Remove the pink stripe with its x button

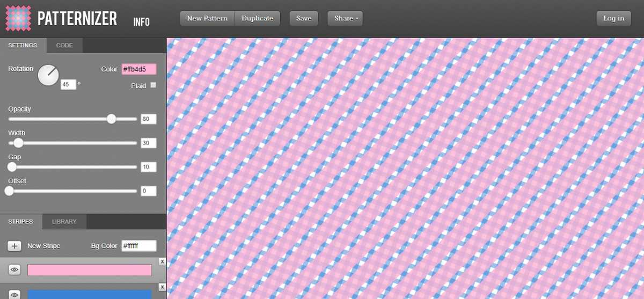(162, 261)
